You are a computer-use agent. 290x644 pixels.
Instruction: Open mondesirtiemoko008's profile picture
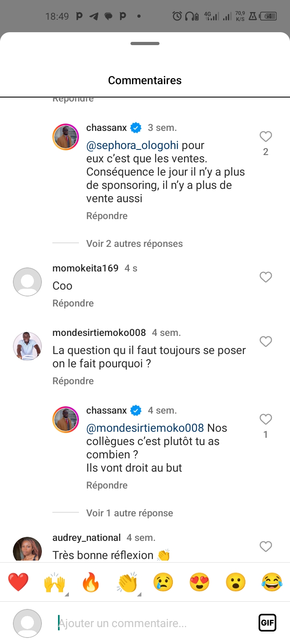pos(27,346)
